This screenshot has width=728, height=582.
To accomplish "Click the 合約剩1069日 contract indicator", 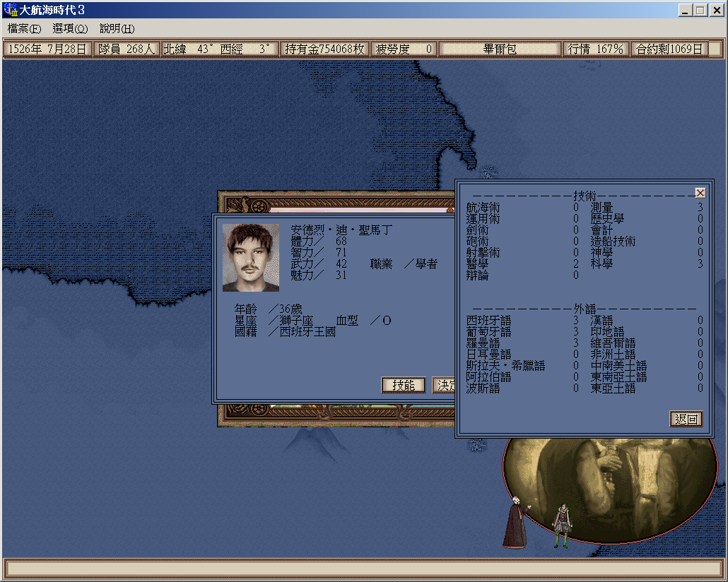I will point(669,49).
